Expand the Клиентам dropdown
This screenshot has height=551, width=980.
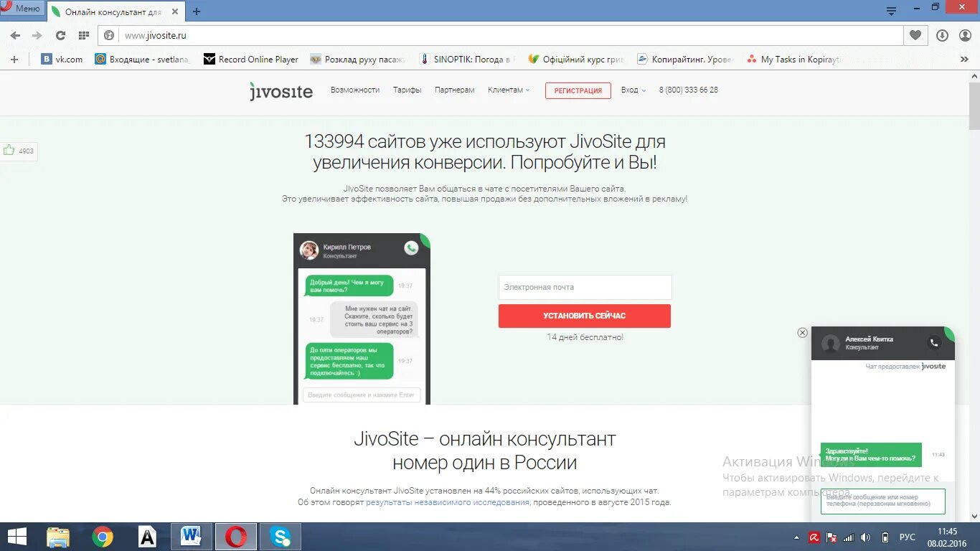tap(509, 90)
